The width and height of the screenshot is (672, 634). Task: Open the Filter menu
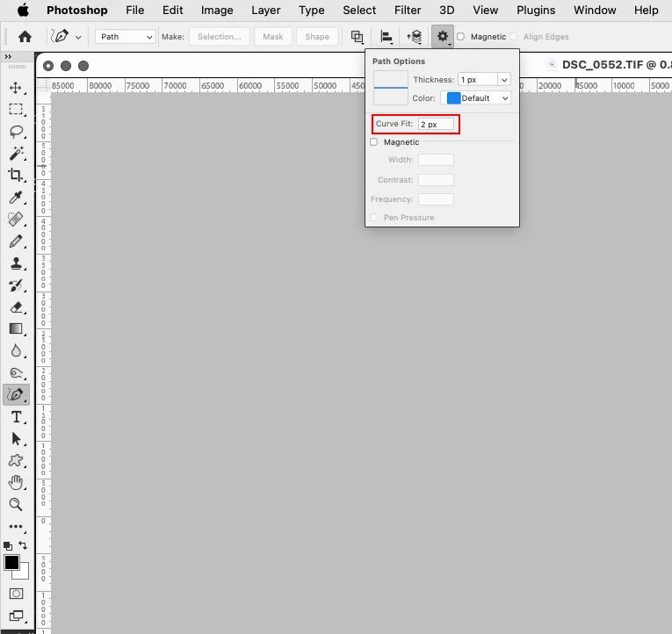(408, 10)
